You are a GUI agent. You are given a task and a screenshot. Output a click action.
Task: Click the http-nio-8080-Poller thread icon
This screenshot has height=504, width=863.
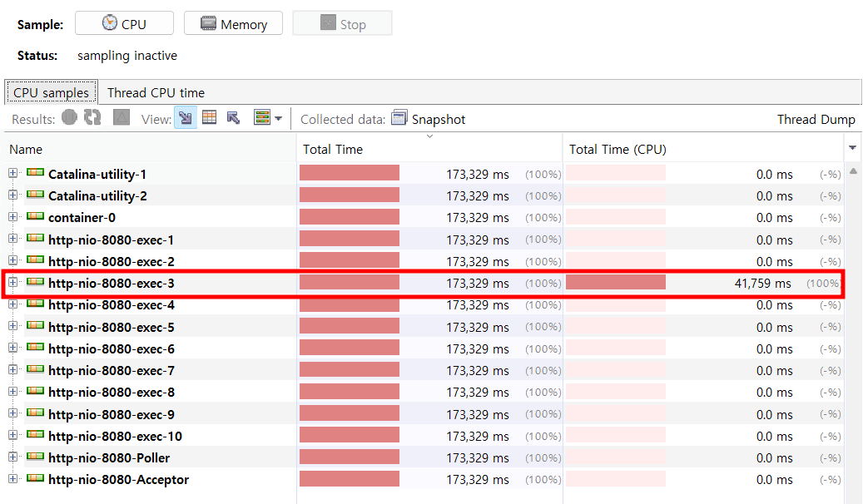35,457
